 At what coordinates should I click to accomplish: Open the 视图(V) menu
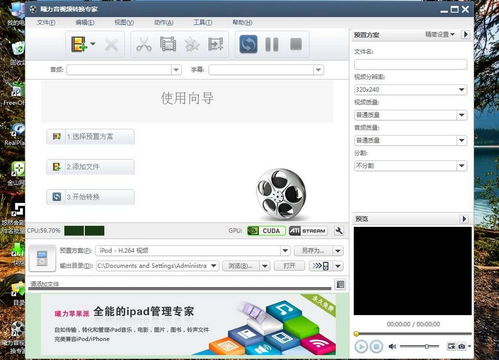[124, 22]
